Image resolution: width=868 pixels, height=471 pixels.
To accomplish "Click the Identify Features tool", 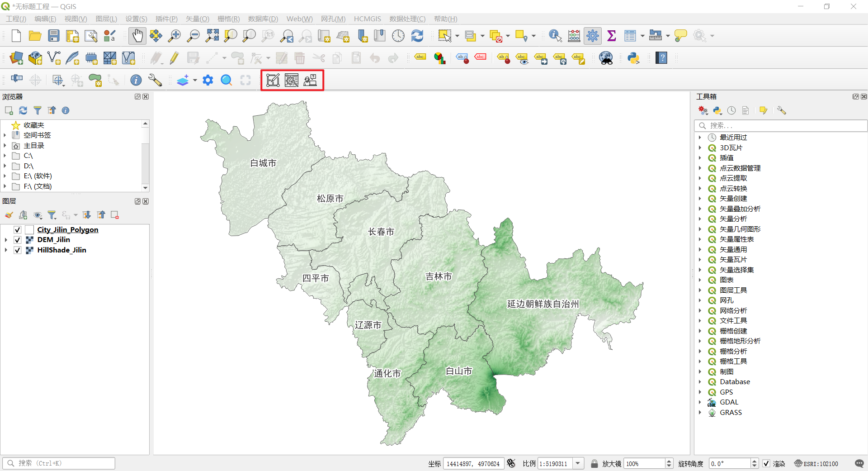I will click(x=555, y=36).
